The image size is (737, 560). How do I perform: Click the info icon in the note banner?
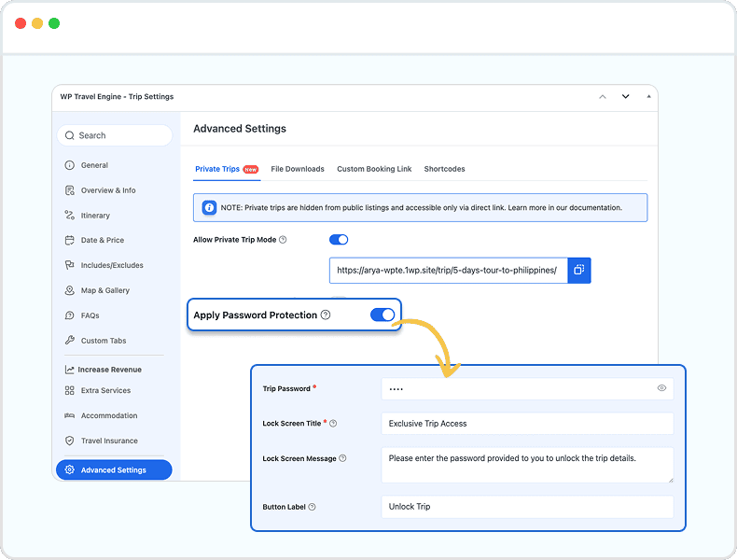click(x=209, y=207)
